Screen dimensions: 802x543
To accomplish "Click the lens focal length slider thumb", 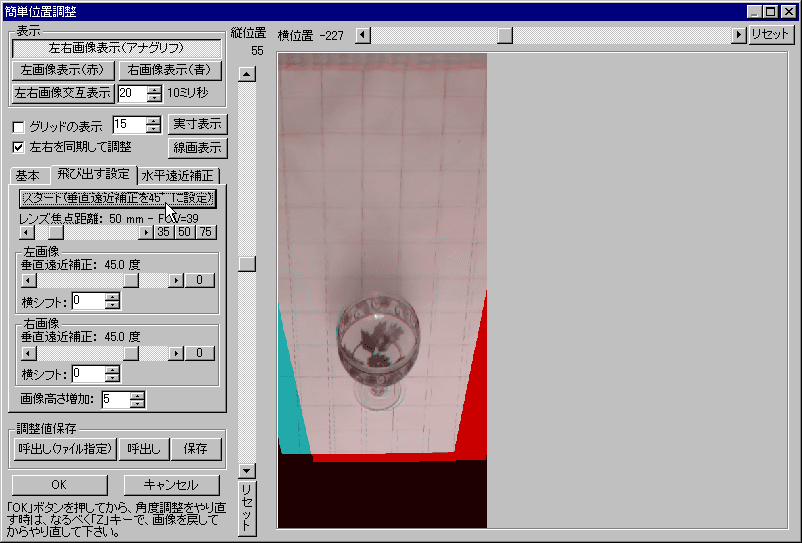I will pos(56,233).
